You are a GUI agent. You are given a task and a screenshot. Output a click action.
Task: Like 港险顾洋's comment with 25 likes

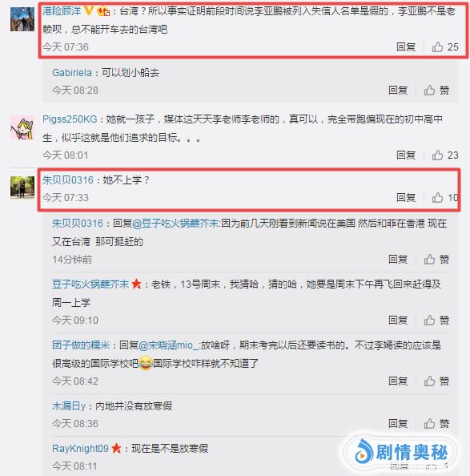click(x=445, y=47)
